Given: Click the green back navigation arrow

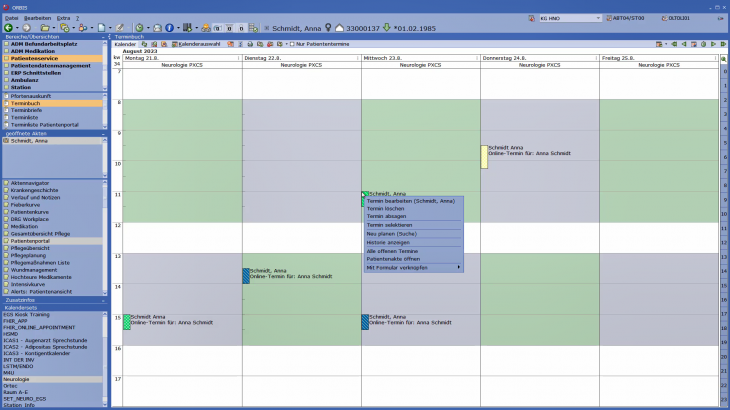Looking at the screenshot, I should click(8, 27).
